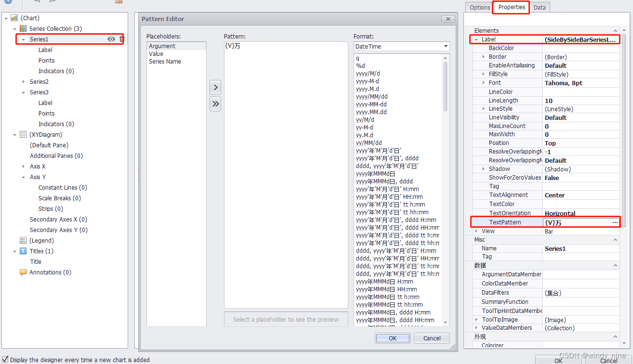Uncheck 'Display the designer every time' option

(x=4, y=360)
